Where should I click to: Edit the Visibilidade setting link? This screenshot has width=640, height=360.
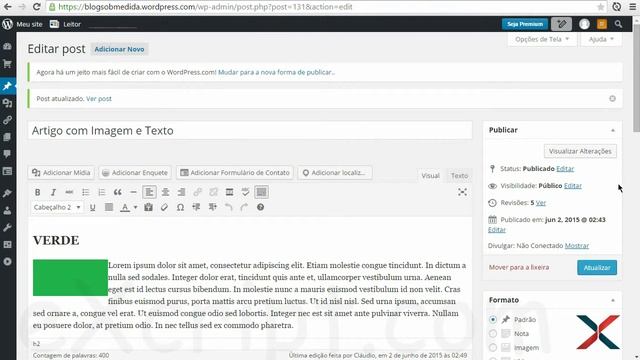[573, 186]
